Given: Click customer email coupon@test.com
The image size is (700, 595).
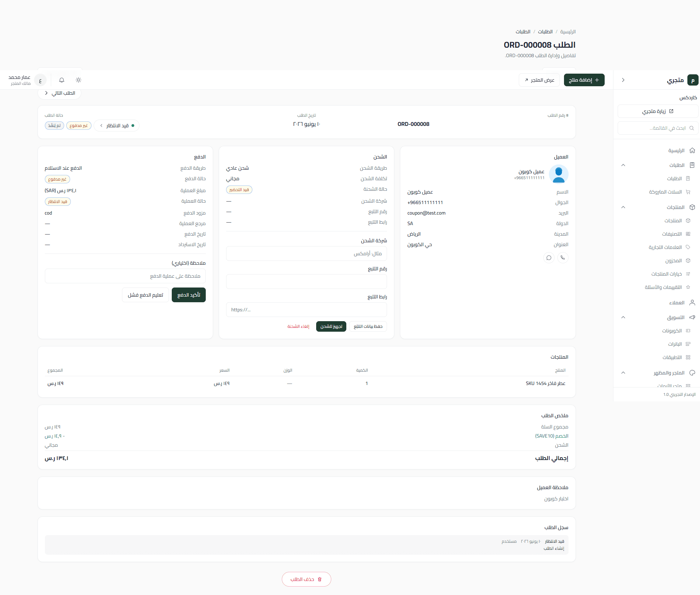Looking at the screenshot, I should 426,213.
